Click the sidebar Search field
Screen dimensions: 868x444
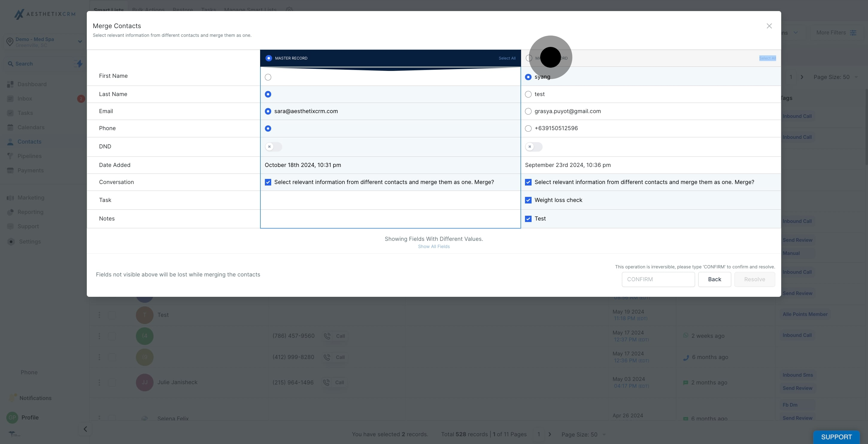click(37, 64)
